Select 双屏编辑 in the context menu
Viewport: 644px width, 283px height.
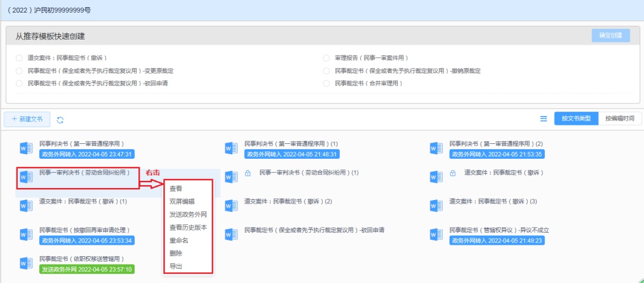(181, 202)
